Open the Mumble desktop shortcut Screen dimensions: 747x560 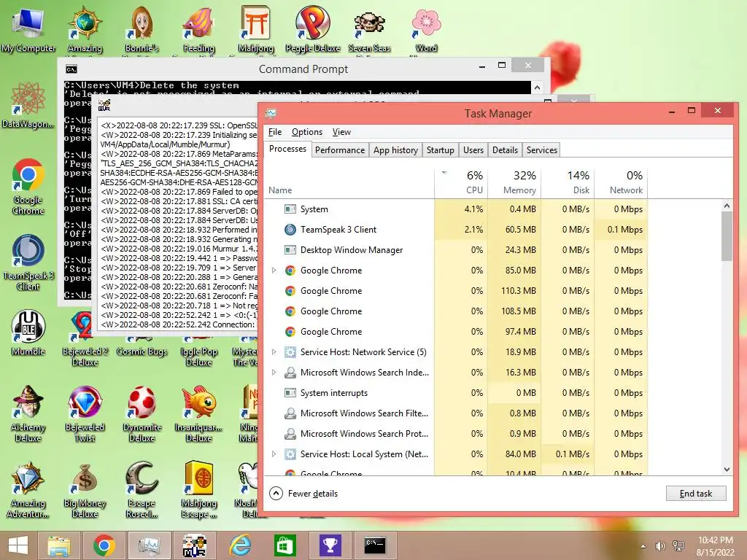28,332
